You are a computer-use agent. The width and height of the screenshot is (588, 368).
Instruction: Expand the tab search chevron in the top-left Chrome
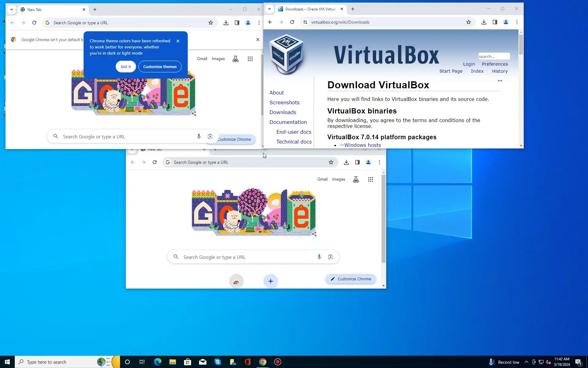(x=12, y=10)
